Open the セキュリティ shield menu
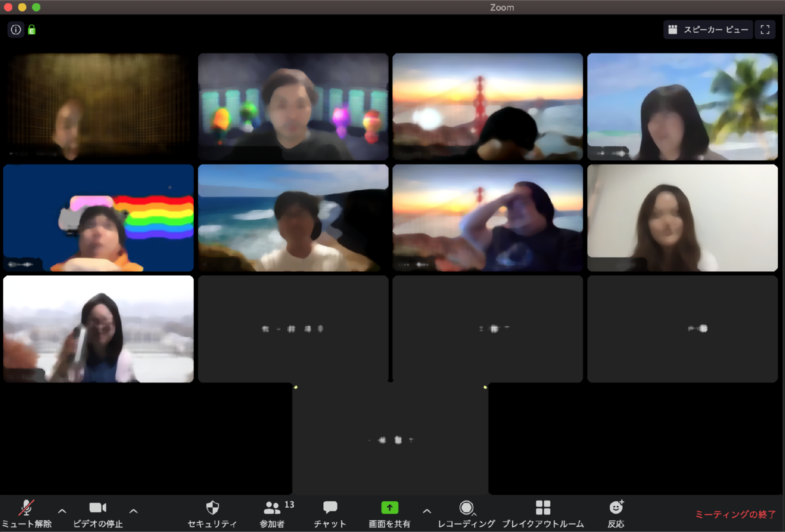Screen dimensions: 785x532 [212, 514]
